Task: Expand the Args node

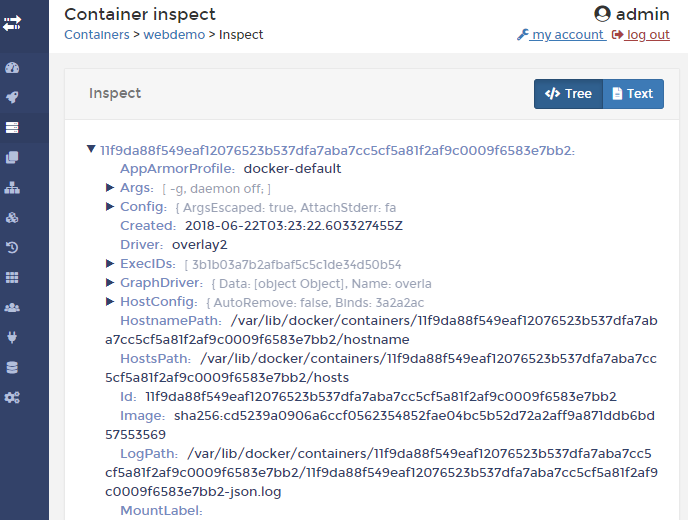Action: click(x=111, y=187)
